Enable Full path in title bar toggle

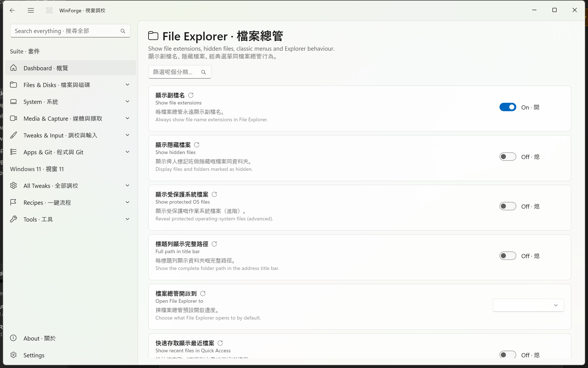[508, 256]
